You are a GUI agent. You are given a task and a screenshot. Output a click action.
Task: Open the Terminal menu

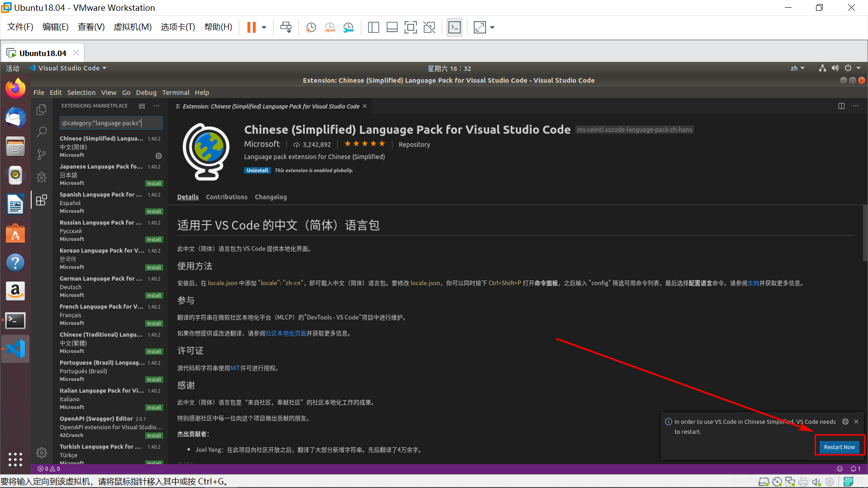point(175,92)
